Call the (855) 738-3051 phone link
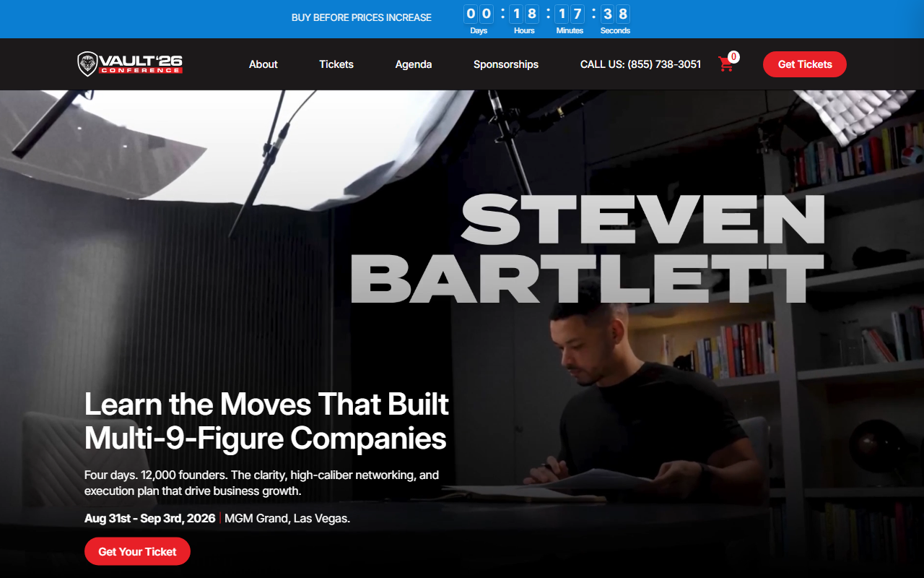924x578 pixels. tap(640, 64)
